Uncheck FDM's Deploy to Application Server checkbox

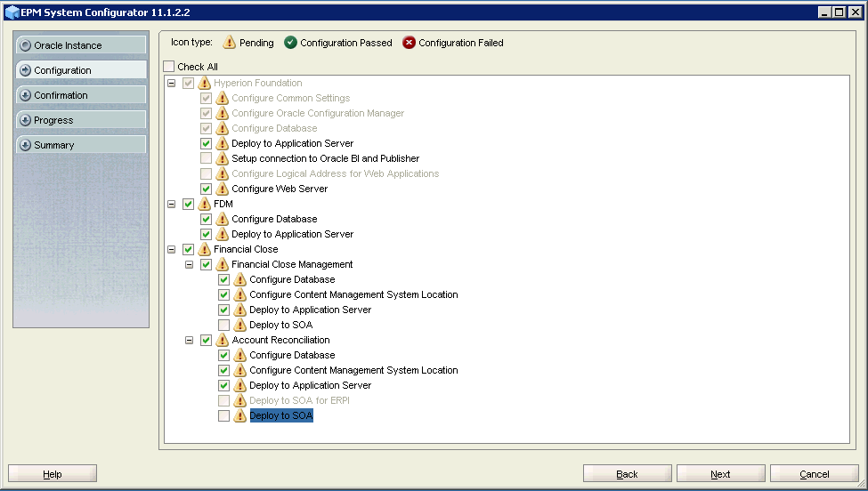pyautogui.click(x=206, y=234)
